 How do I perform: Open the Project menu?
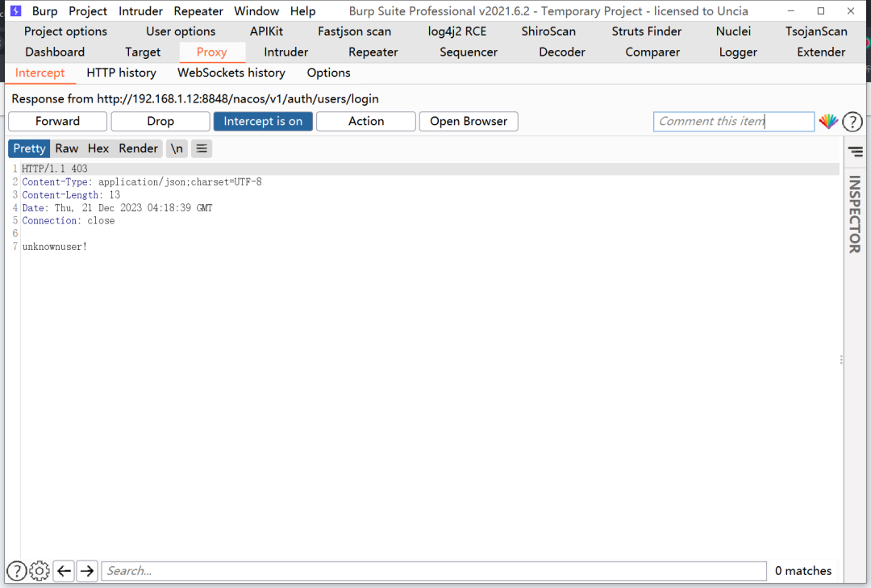coord(88,11)
